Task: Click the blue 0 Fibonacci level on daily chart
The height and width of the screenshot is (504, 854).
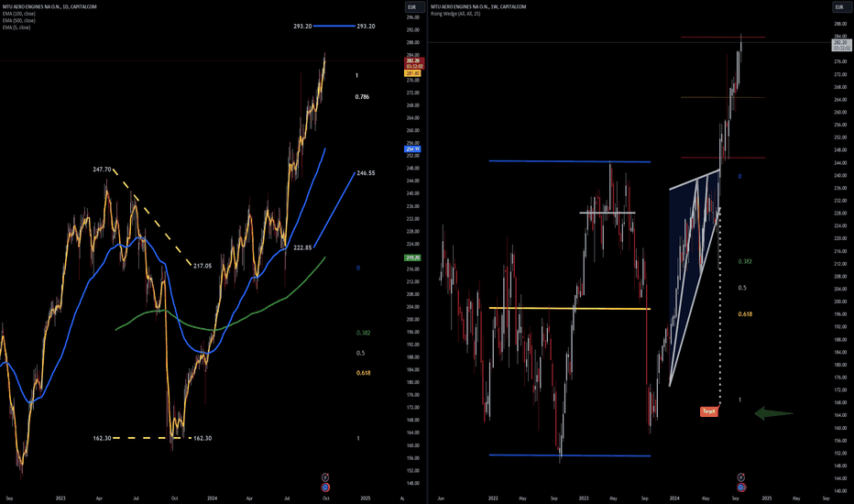Action: tap(358, 268)
